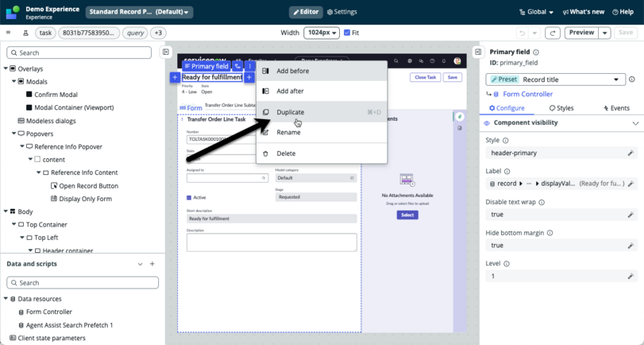The width and height of the screenshot is (644, 345).
Task: Collapse the Modals tree node
Action: [x=14, y=81]
